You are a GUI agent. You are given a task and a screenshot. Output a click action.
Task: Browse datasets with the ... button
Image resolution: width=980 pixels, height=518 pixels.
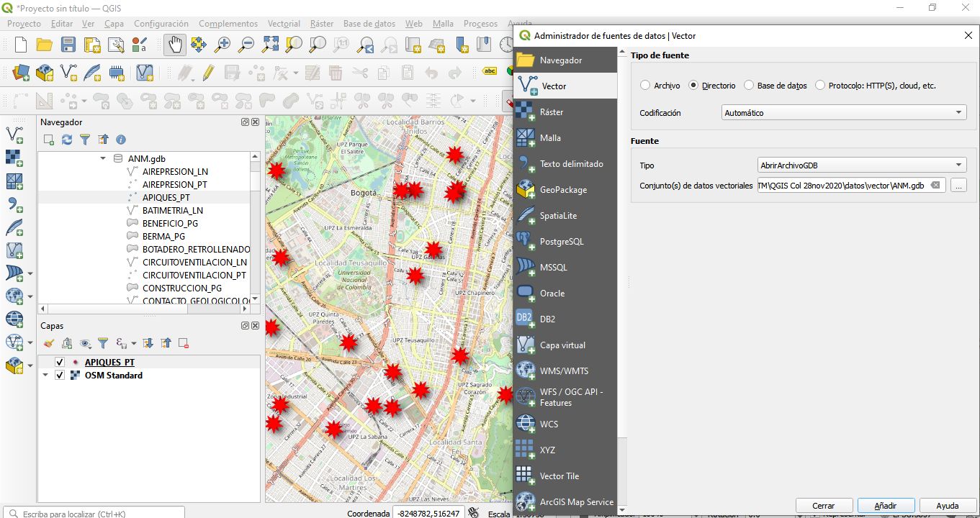tap(958, 186)
